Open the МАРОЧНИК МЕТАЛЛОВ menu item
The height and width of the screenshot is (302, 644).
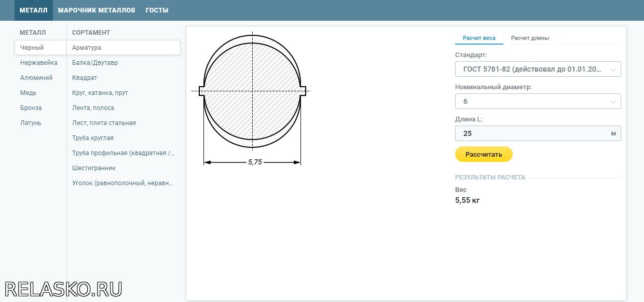coord(97,10)
